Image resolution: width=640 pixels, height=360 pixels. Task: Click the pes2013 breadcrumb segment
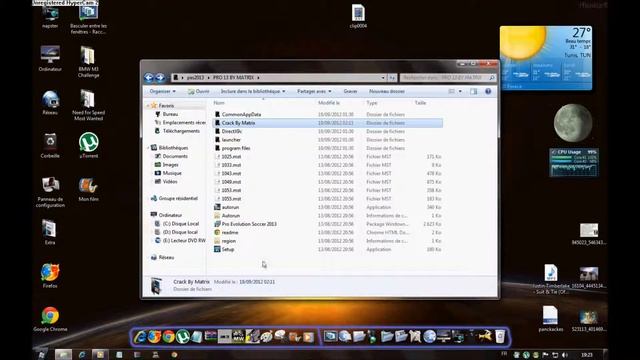(x=195, y=78)
